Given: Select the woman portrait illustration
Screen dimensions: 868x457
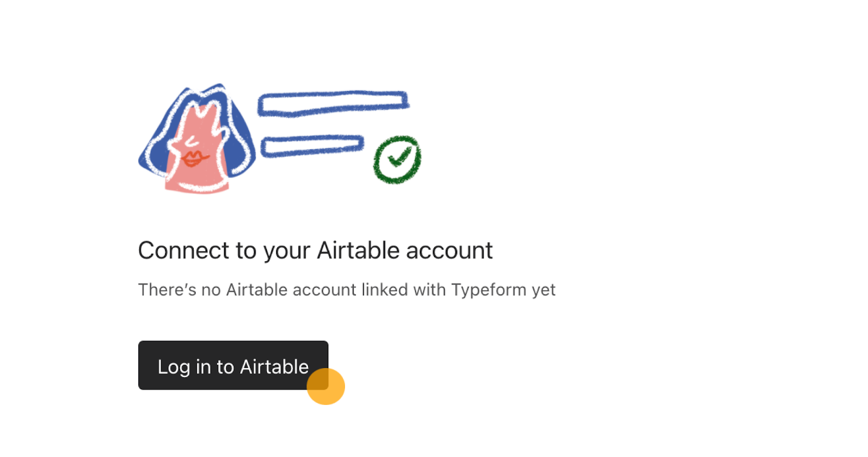Looking at the screenshot, I should (x=197, y=139).
